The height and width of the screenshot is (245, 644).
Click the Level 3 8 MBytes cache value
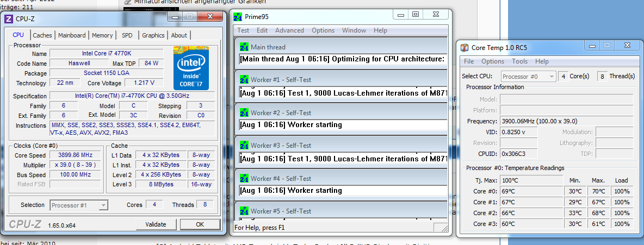tap(160, 184)
